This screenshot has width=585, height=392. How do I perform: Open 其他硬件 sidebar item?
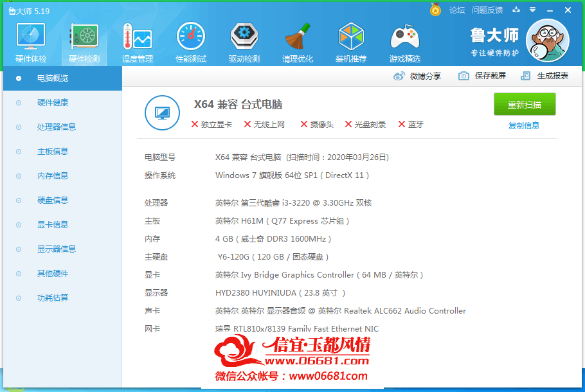click(63, 273)
